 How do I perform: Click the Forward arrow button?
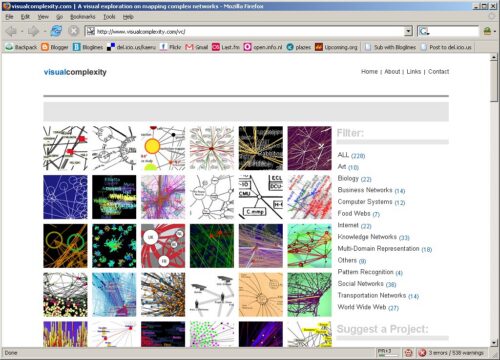(33, 31)
